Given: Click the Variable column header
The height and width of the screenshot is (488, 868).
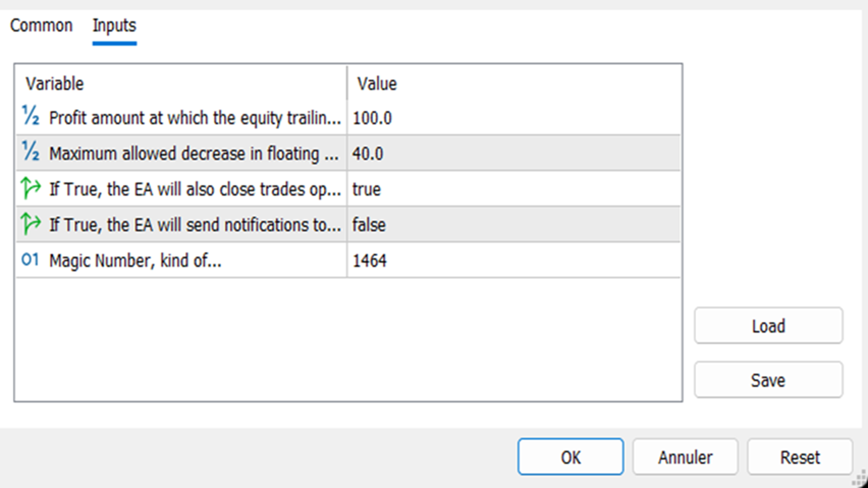Looking at the screenshot, I should (55, 84).
